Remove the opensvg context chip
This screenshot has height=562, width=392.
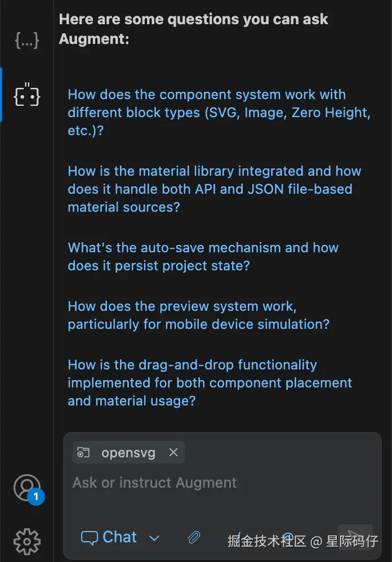click(173, 453)
